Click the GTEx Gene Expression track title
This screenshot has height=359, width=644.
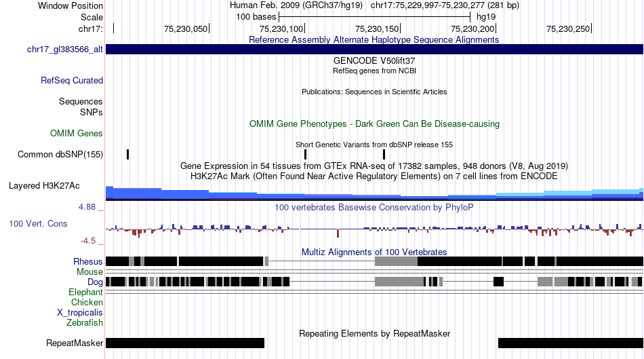click(x=374, y=166)
